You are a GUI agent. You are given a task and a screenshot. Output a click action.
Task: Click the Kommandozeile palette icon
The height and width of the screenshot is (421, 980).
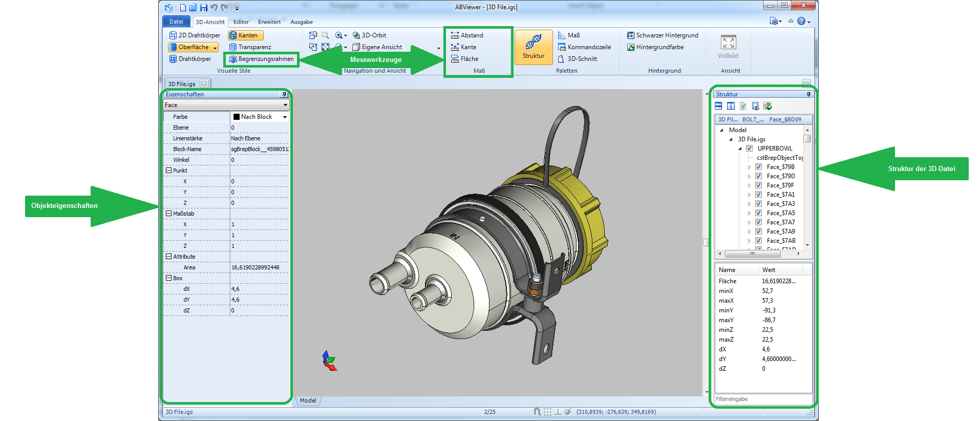click(562, 47)
